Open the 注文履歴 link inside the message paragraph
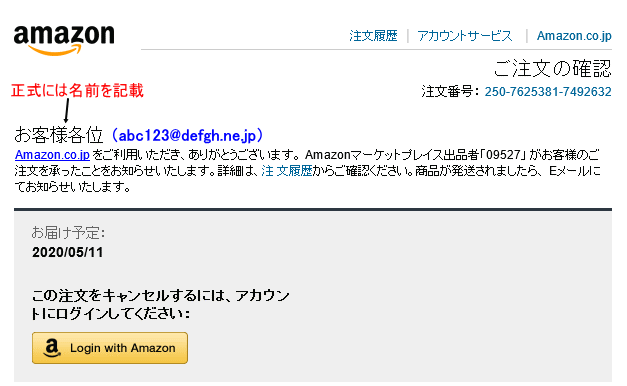The height and width of the screenshot is (386, 627). [x=287, y=171]
